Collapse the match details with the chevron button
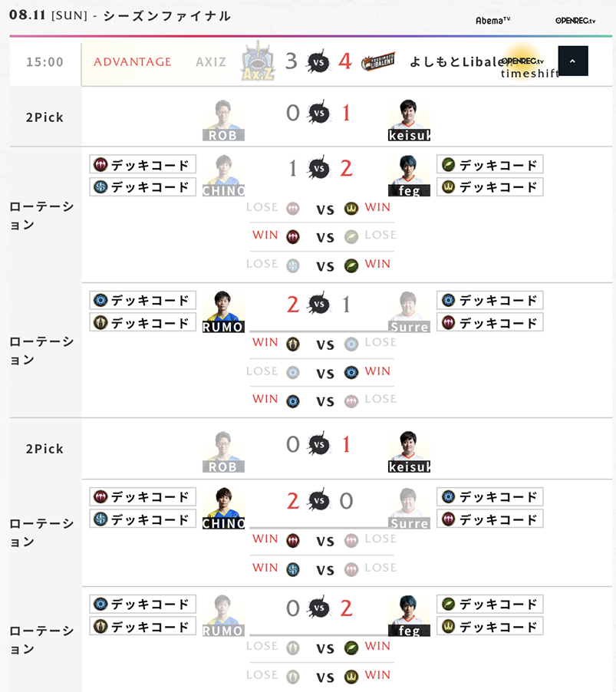Screen dimensions: 616x692 [573, 61]
